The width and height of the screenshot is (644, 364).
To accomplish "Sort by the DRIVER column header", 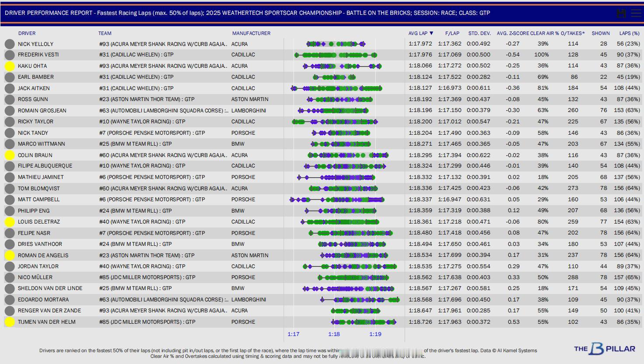I will (27, 33).
